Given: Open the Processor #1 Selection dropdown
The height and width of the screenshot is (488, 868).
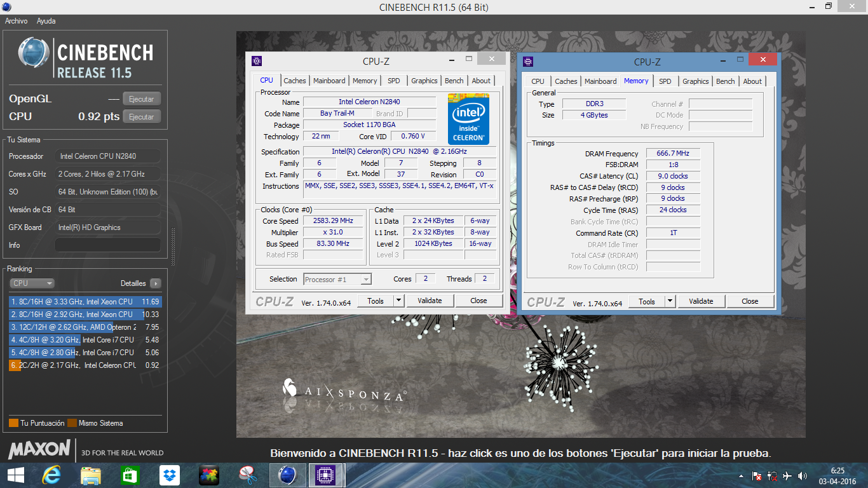Looking at the screenshot, I should point(337,279).
